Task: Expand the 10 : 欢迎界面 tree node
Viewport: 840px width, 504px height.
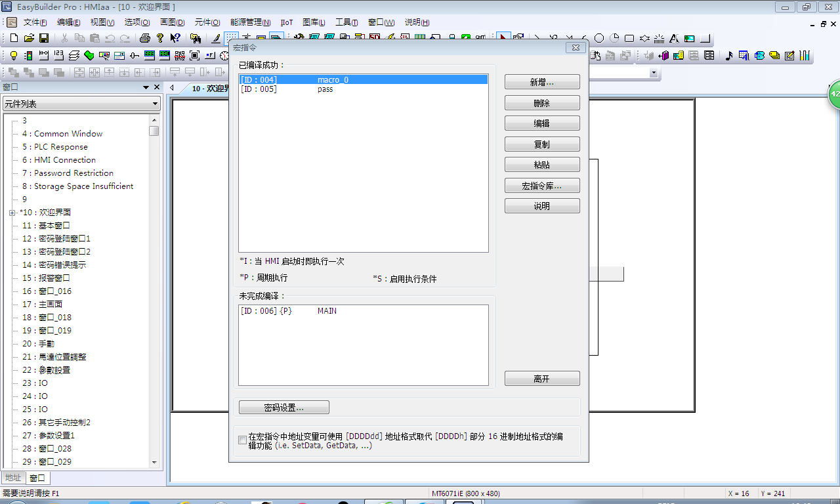Action: click(12, 213)
